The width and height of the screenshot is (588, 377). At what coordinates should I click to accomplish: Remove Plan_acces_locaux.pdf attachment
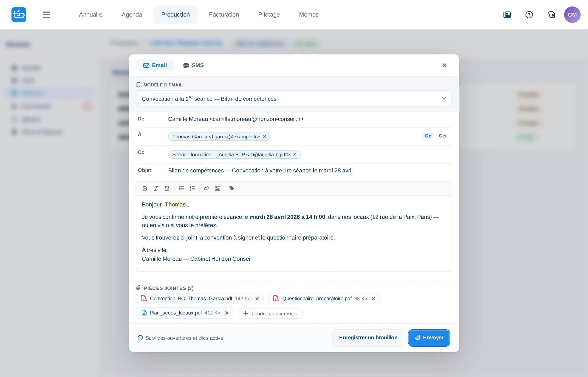(x=227, y=313)
